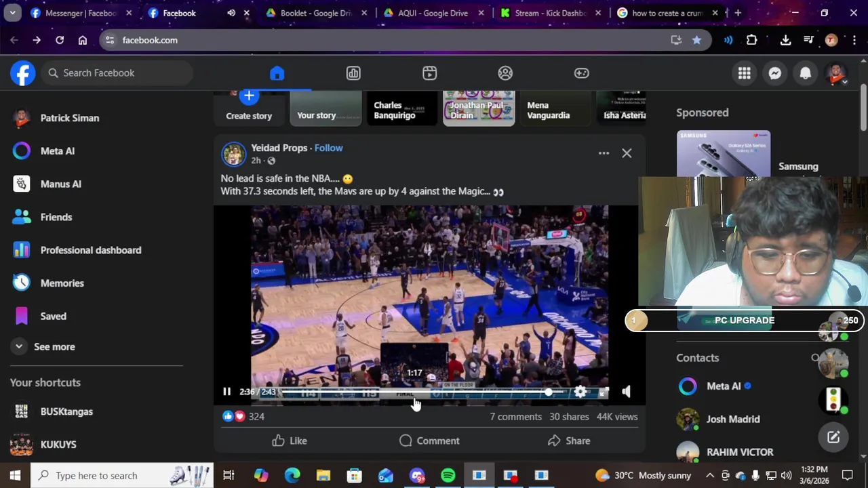
Task: Open the Friends/profile circle tab in top navigation
Action: (x=505, y=73)
